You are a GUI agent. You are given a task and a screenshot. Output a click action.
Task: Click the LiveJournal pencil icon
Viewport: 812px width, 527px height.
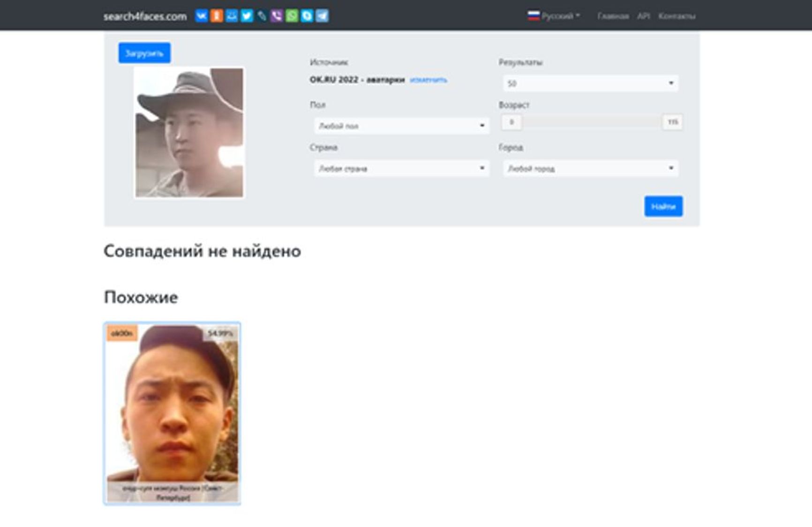[262, 16]
